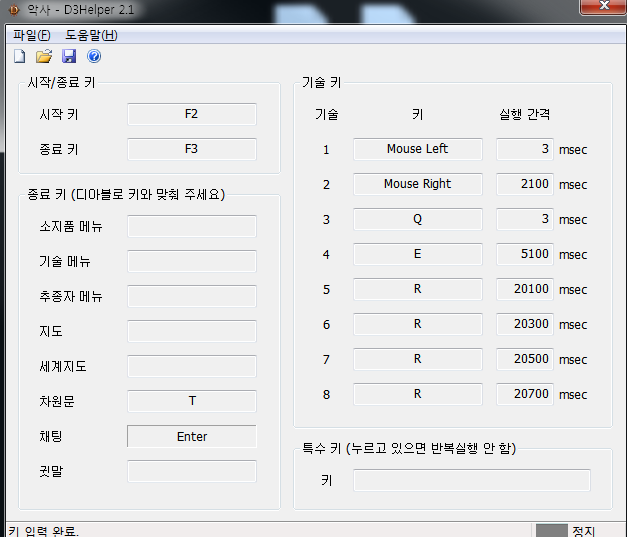The width and height of the screenshot is (630, 537).
Task: Select the 시작 키 field showing F2
Action: pos(192,114)
